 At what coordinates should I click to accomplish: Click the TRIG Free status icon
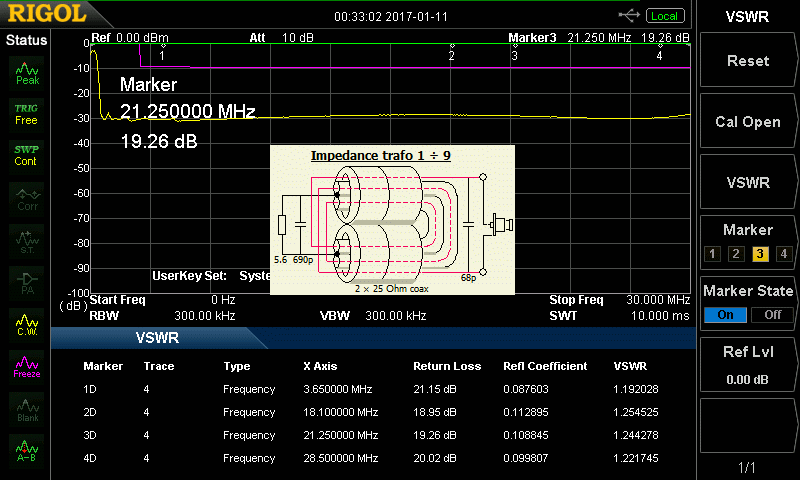click(x=27, y=113)
